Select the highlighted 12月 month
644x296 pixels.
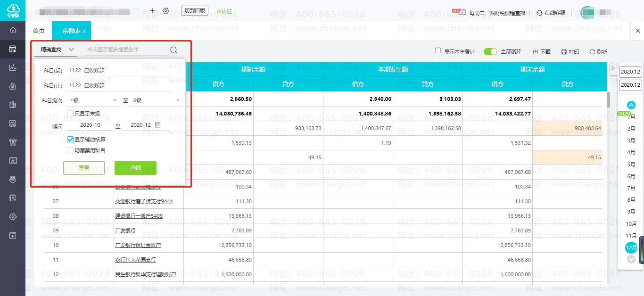631,247
